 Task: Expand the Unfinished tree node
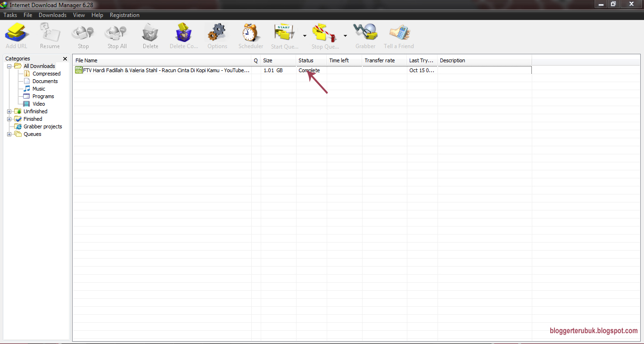coord(9,111)
